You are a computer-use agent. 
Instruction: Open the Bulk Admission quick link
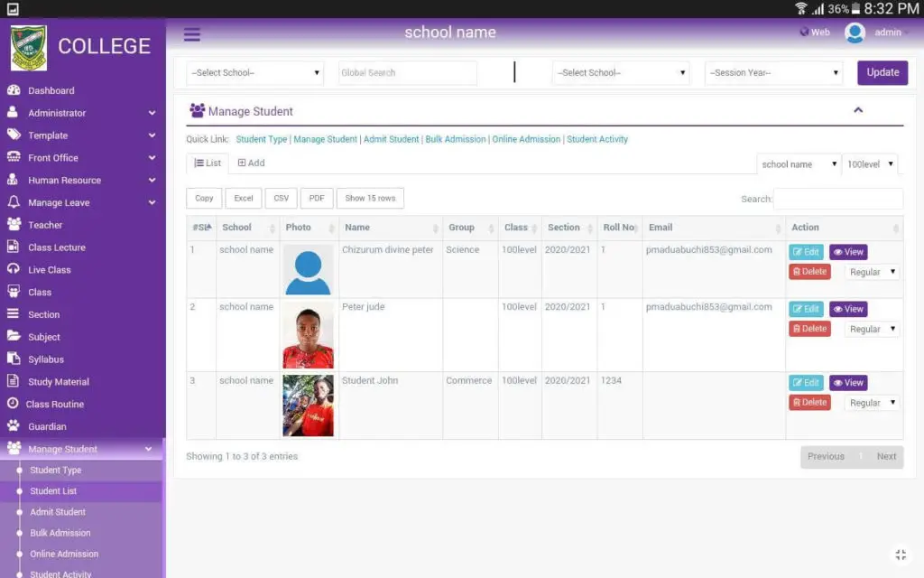[455, 139]
